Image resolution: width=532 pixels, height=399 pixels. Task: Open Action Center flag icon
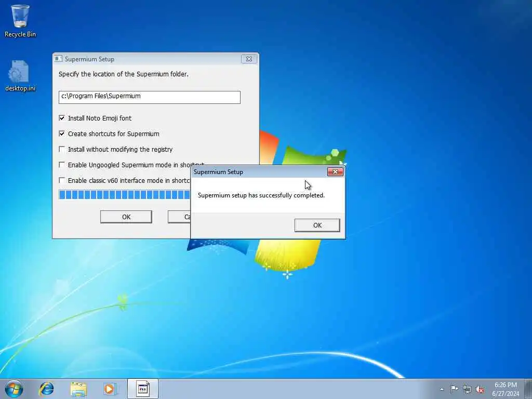click(454, 389)
